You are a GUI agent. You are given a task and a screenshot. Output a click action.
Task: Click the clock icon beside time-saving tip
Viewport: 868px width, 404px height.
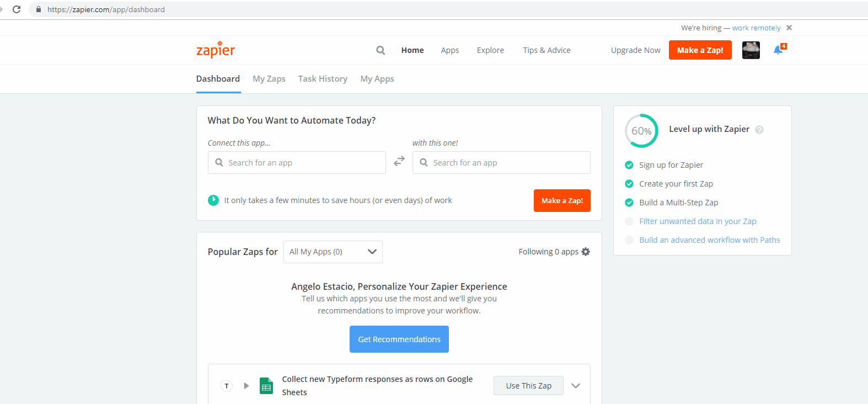(x=213, y=200)
